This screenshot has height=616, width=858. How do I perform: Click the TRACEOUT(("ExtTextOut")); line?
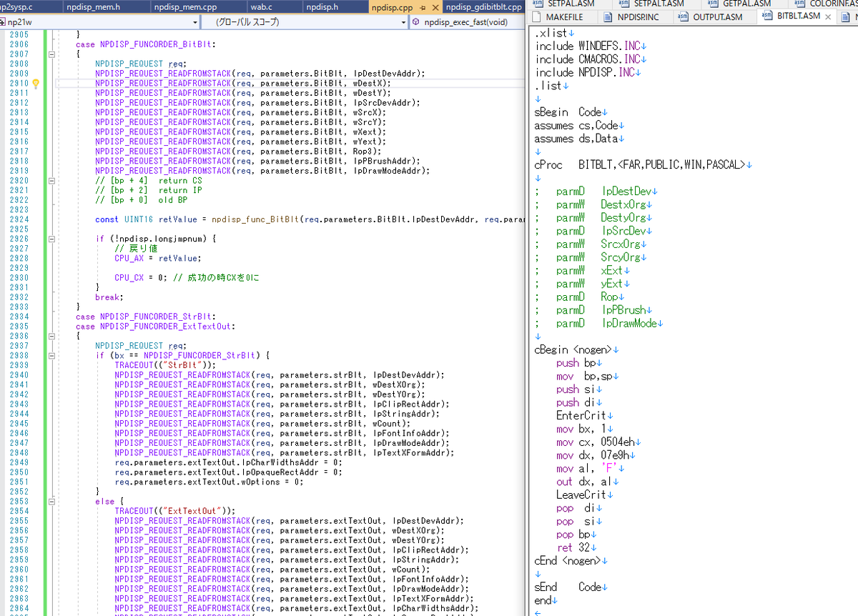click(175, 511)
